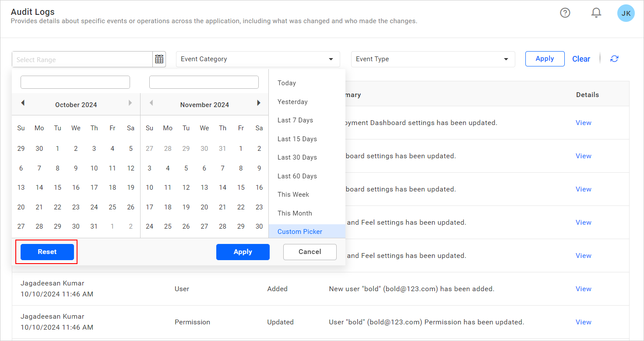Open the Event Type dropdown
The height and width of the screenshot is (341, 644).
point(433,59)
